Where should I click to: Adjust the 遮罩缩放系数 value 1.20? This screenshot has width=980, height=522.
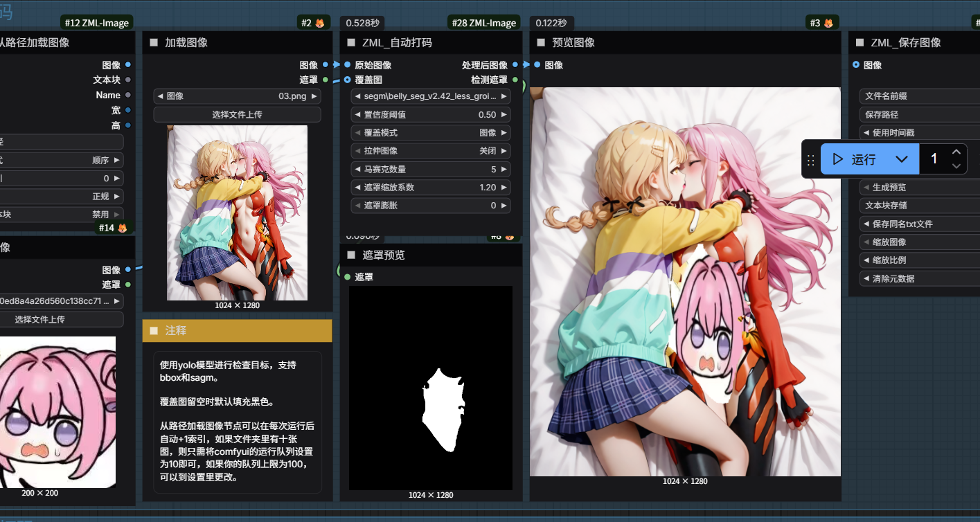pos(431,188)
